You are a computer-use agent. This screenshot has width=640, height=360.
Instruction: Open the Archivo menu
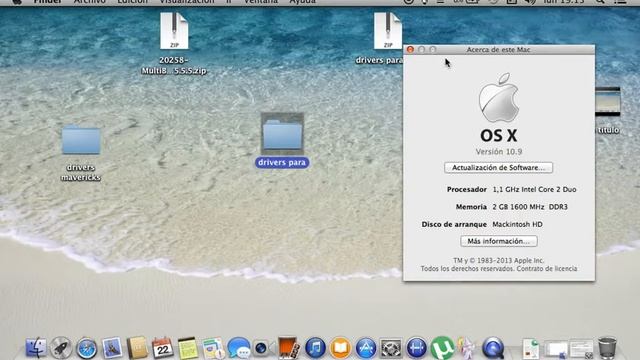90,2
